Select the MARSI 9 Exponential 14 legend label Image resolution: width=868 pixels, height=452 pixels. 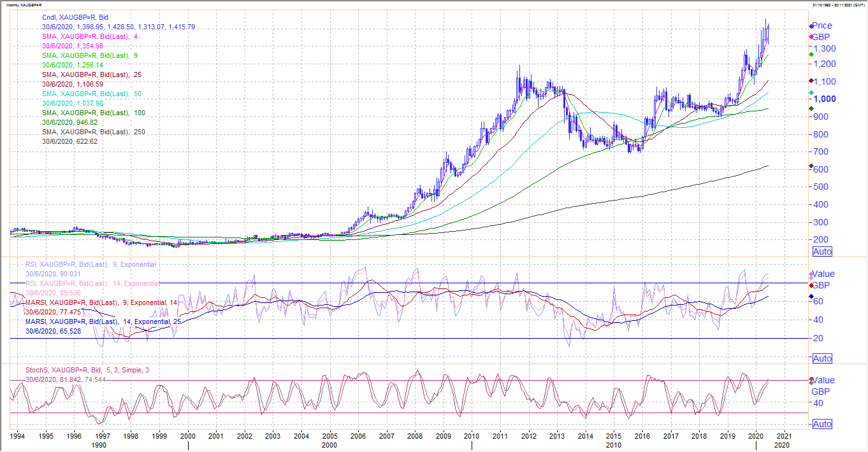click(101, 302)
